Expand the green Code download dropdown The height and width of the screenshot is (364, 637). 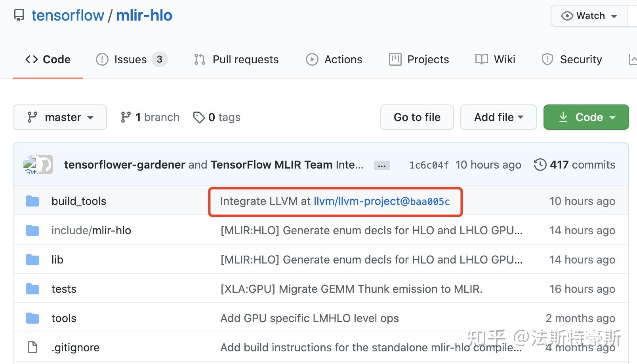click(586, 117)
